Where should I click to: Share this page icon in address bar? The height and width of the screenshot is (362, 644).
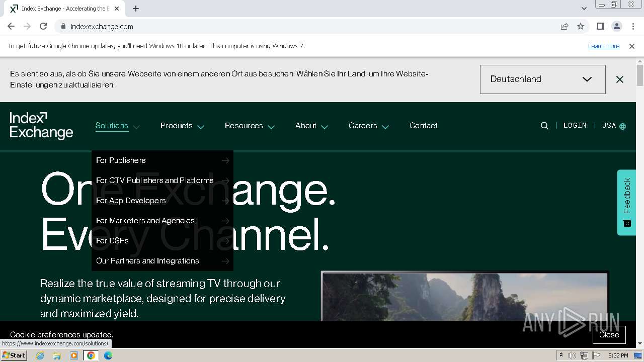click(x=565, y=26)
